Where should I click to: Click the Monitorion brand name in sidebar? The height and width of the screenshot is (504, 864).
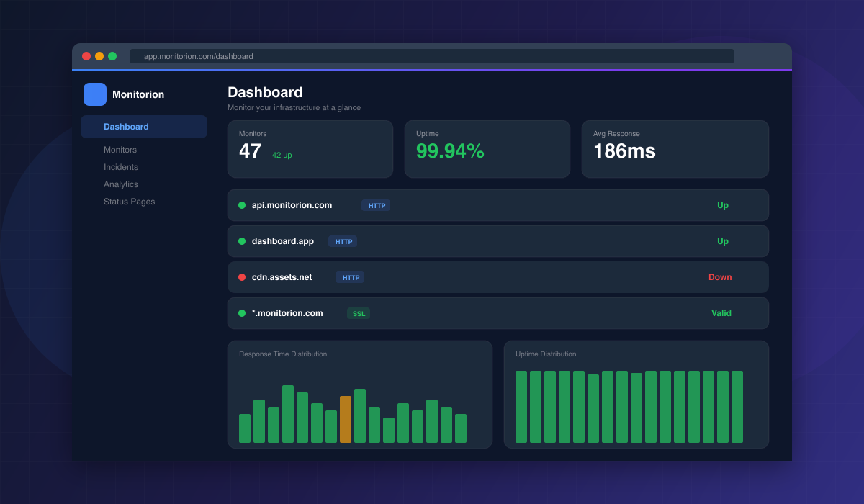click(x=138, y=94)
